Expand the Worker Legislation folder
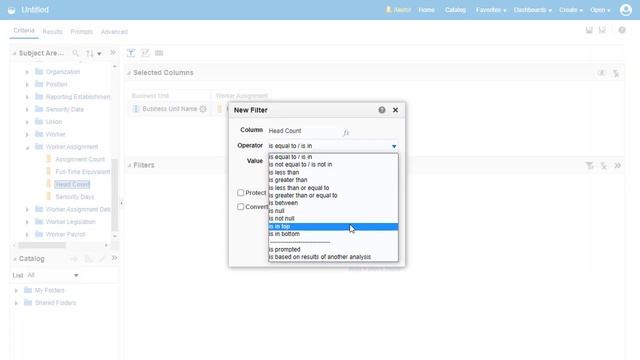The width and height of the screenshot is (640, 360). pyautogui.click(x=27, y=222)
